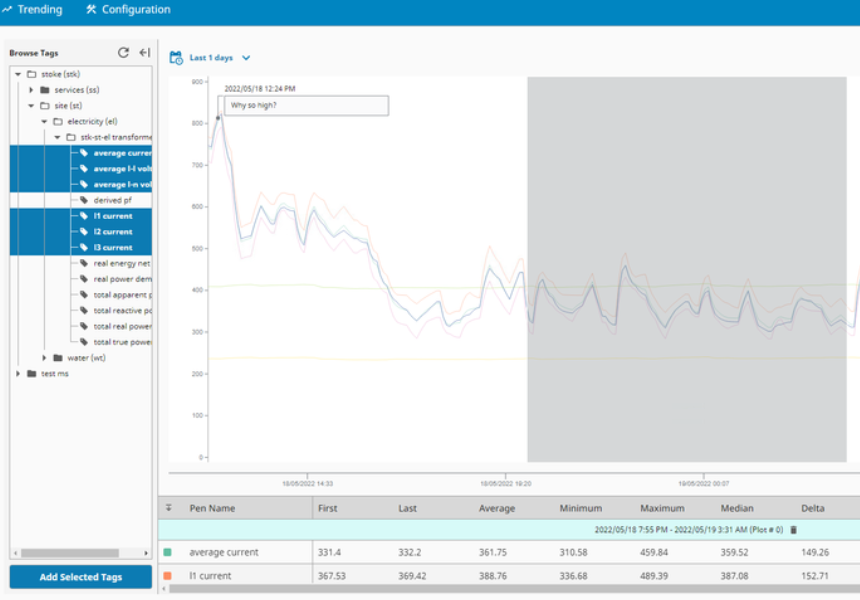The image size is (860, 600).
Task: Click the tag icon beside derived pf
Action: pyautogui.click(x=85, y=200)
